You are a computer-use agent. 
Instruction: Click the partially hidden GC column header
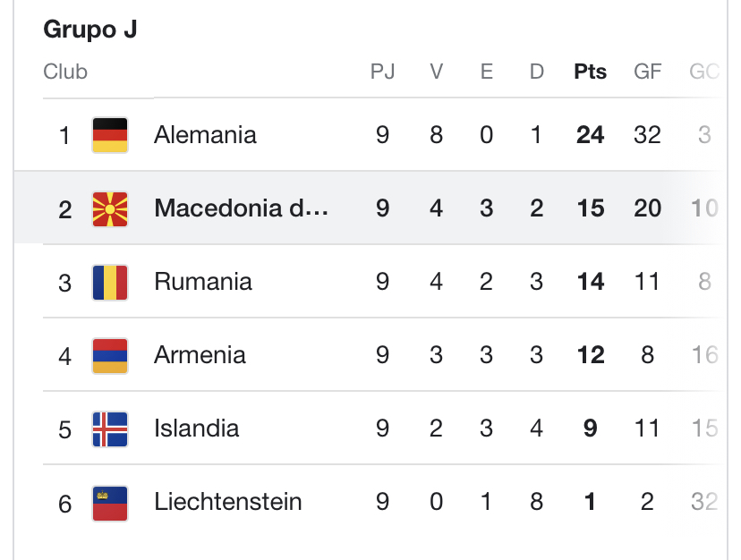(704, 72)
